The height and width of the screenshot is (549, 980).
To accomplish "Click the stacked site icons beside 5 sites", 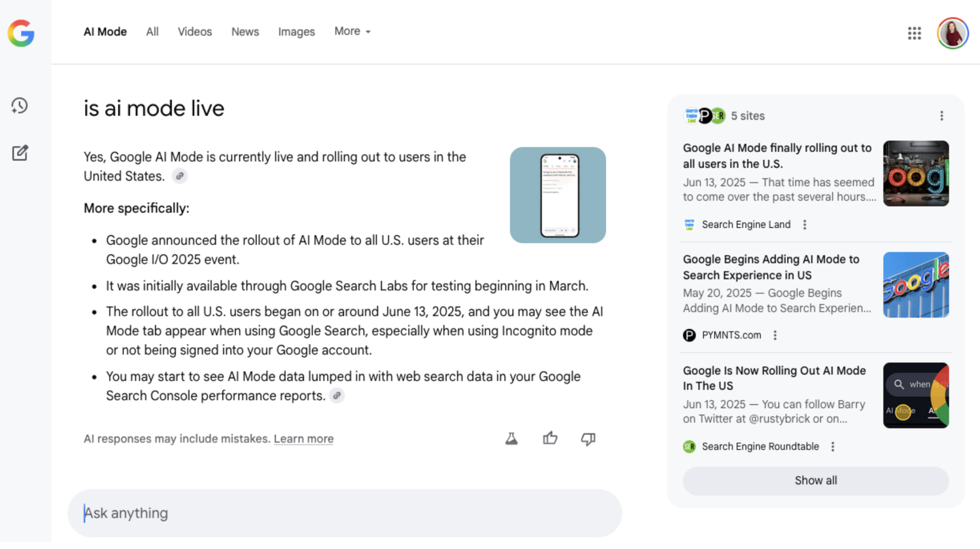I will (705, 116).
